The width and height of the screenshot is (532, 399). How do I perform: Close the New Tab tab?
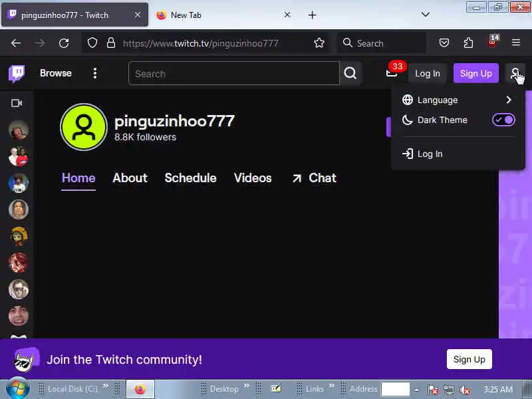[287, 15]
